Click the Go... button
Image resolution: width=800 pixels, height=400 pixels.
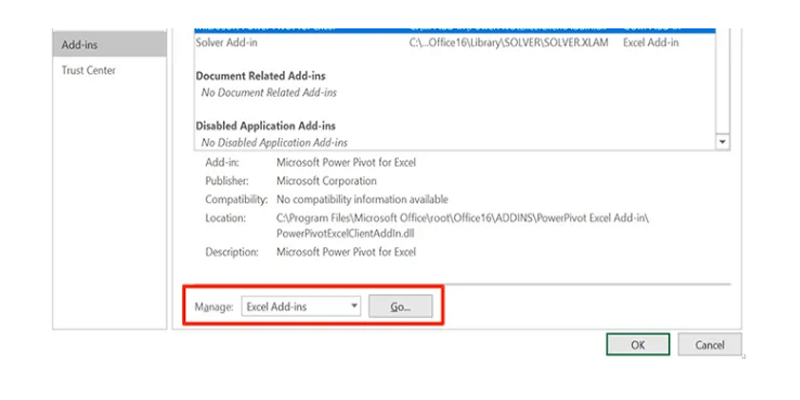402,307
